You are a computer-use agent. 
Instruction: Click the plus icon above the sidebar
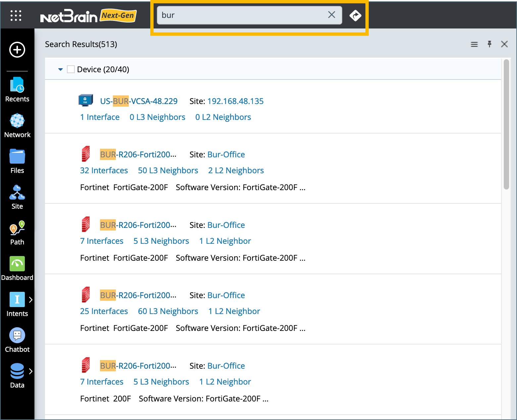(17, 50)
